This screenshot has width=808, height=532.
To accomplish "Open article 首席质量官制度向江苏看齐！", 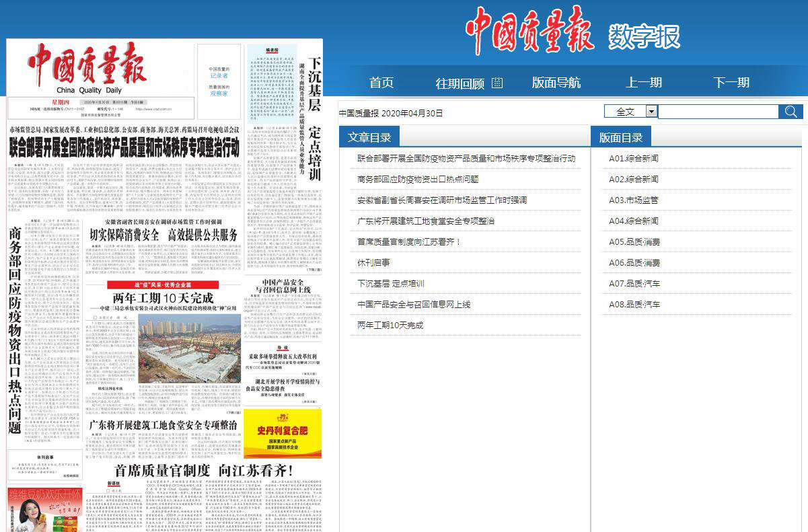I will pos(409,241).
